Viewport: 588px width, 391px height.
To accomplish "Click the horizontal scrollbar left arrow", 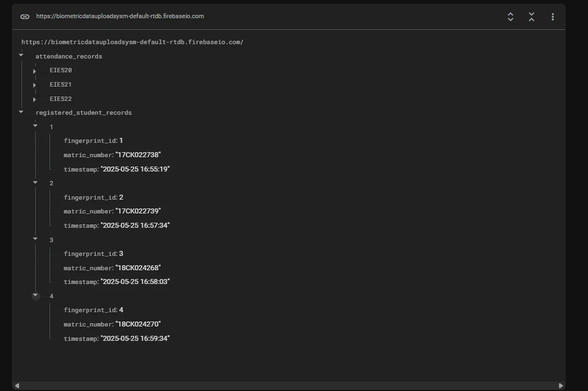I will [x=17, y=385].
